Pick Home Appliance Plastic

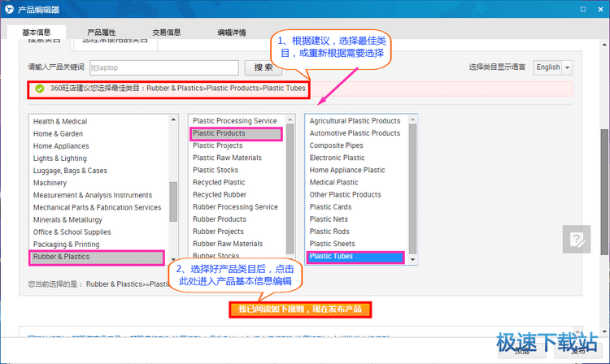click(x=347, y=170)
